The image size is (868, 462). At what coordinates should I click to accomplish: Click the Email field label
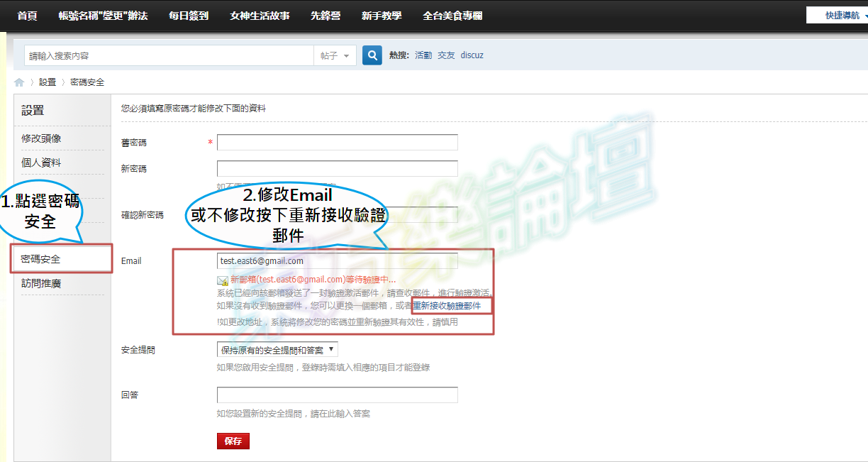point(131,261)
